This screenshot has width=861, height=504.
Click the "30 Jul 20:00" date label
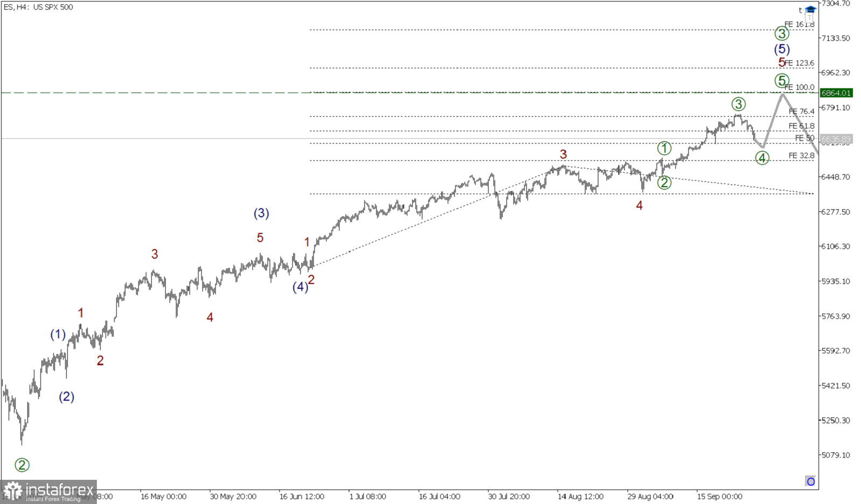pyautogui.click(x=509, y=496)
